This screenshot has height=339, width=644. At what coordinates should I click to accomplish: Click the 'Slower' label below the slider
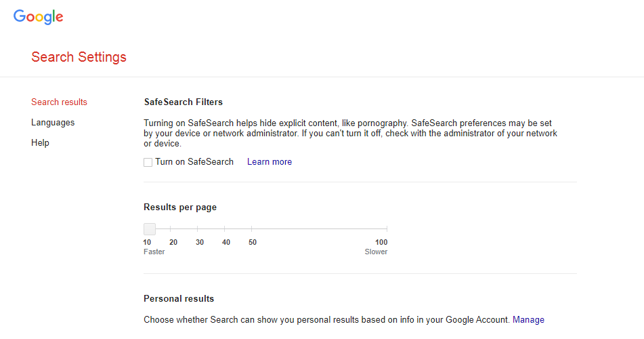[x=376, y=252]
